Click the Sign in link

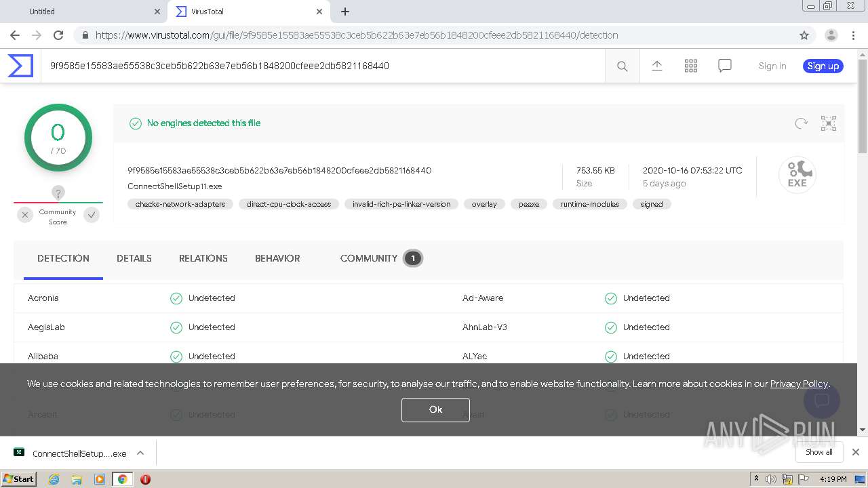pos(772,66)
